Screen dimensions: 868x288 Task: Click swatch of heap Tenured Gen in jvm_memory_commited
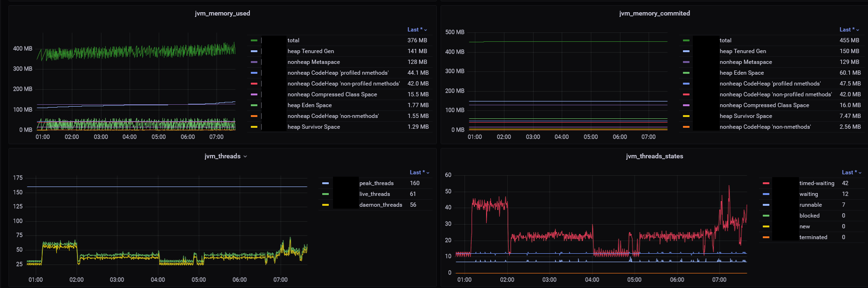686,51
